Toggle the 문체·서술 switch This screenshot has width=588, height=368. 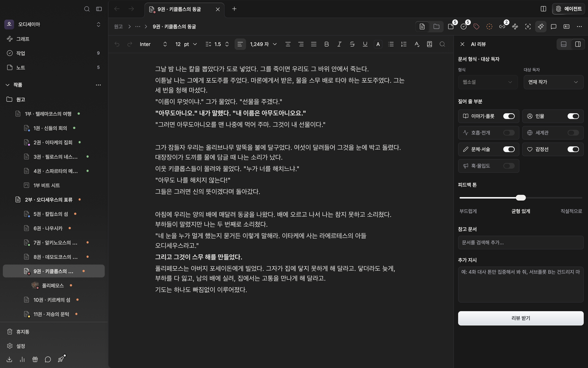[509, 149]
